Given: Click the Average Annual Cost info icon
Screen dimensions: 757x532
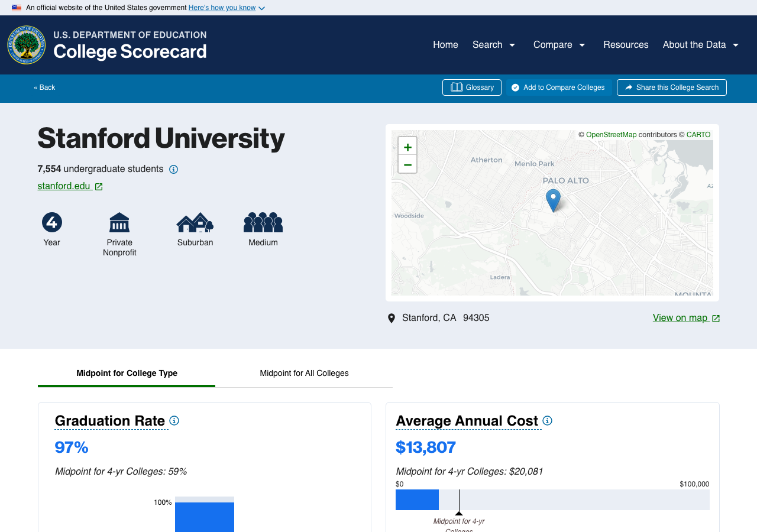Looking at the screenshot, I should click(x=547, y=421).
